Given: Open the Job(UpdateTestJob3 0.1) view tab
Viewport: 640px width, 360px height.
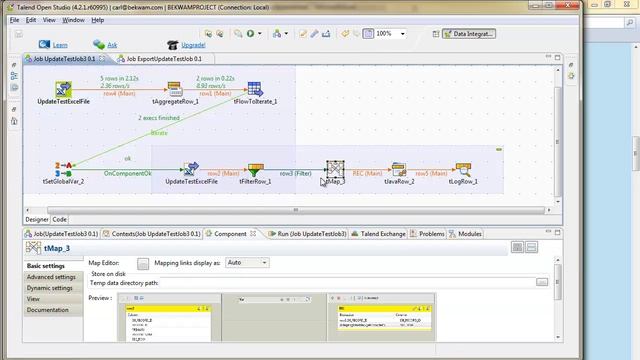Looking at the screenshot, I should coord(61,234).
